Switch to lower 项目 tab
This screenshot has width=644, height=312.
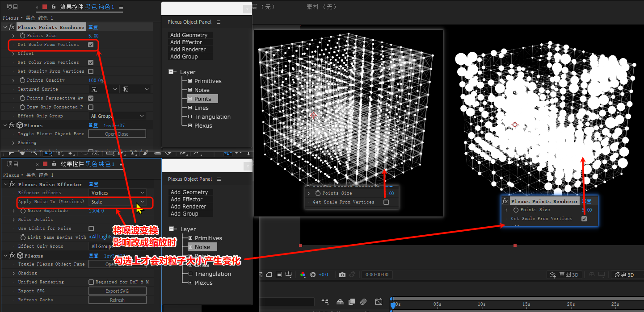point(13,164)
